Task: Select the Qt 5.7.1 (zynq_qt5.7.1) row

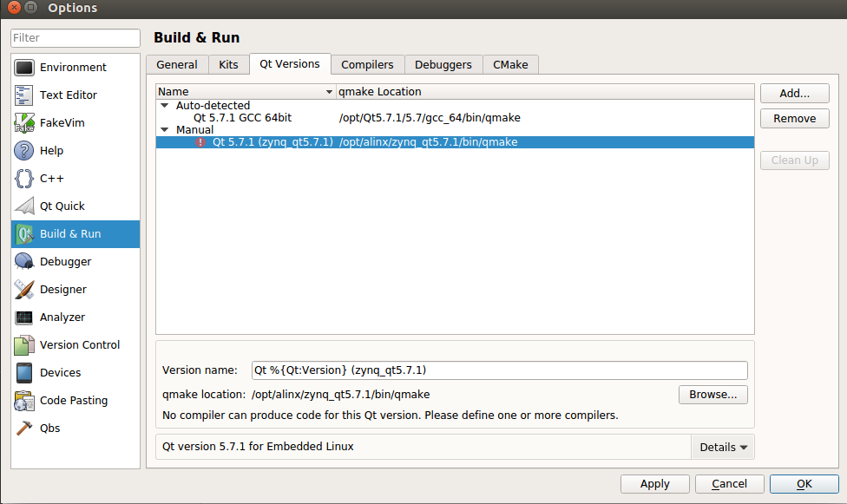Action: point(455,142)
